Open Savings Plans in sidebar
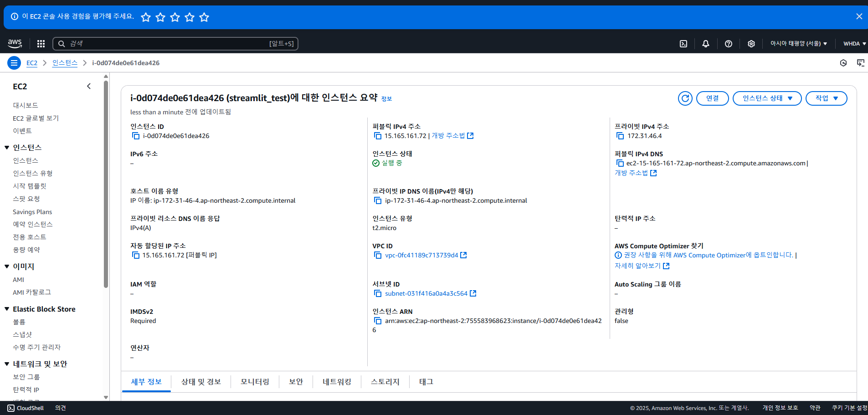The width and height of the screenshot is (868, 415). pos(32,212)
